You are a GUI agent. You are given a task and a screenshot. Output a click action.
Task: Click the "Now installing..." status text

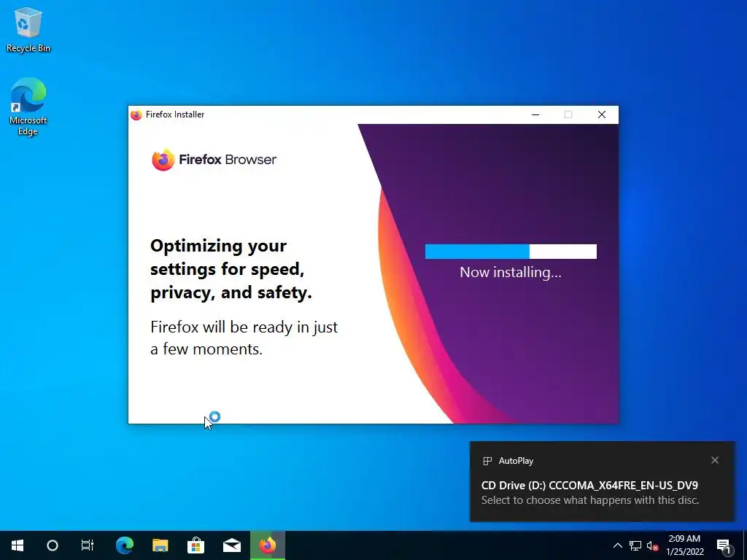point(511,273)
